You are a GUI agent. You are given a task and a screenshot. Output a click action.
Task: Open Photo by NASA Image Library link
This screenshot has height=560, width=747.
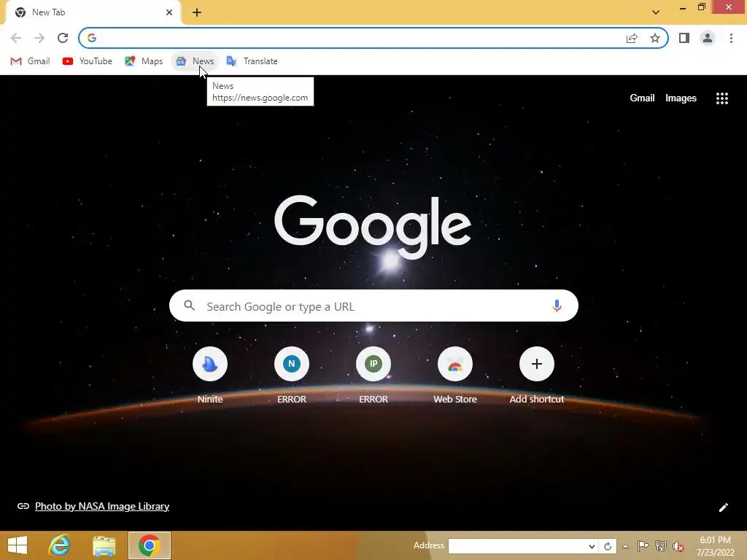[x=102, y=506]
